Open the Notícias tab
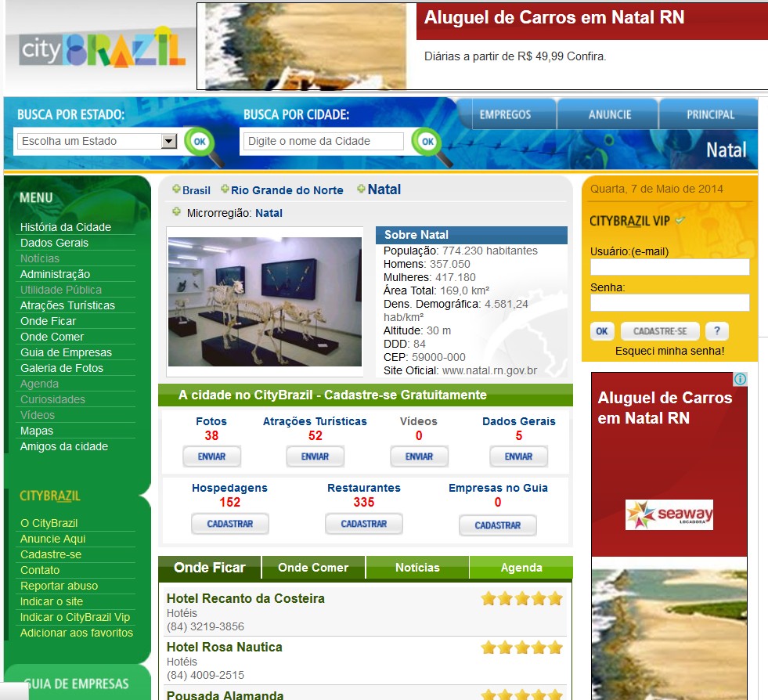 coord(417,568)
